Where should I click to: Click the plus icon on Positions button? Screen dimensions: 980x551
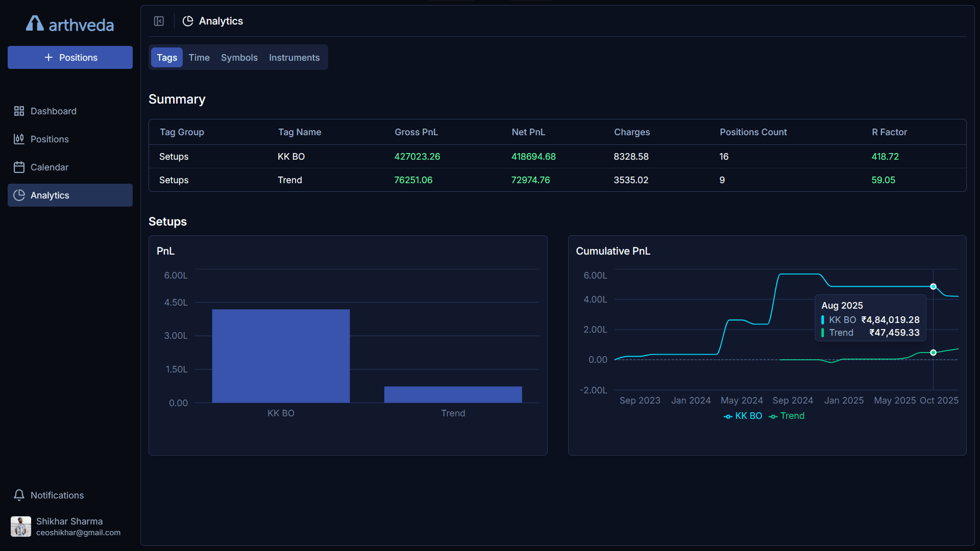click(48, 57)
